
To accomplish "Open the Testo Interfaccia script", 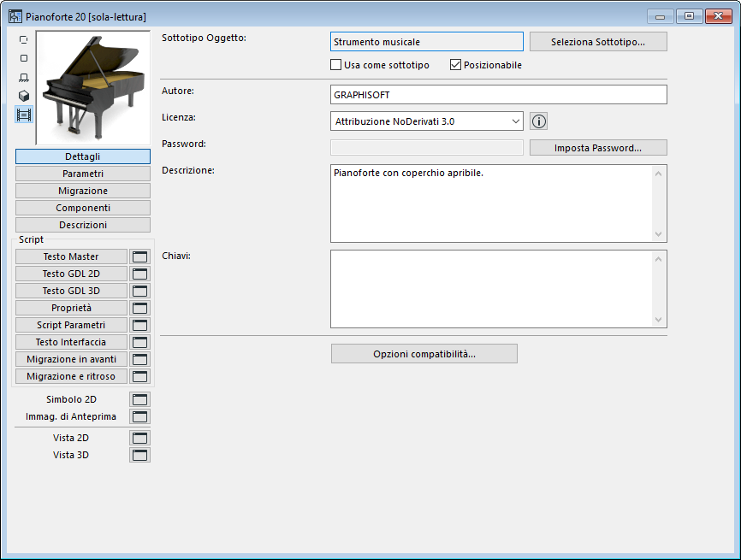I will tap(71, 342).
